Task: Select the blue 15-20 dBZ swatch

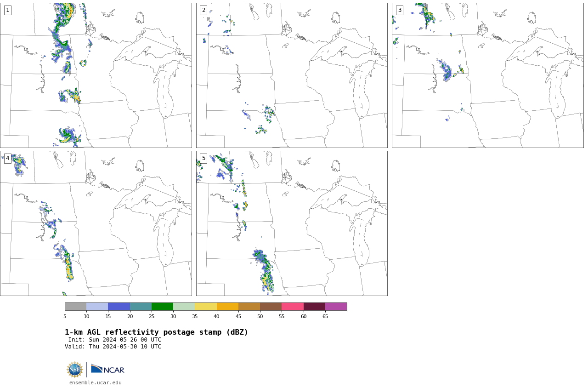Action: 119,307
